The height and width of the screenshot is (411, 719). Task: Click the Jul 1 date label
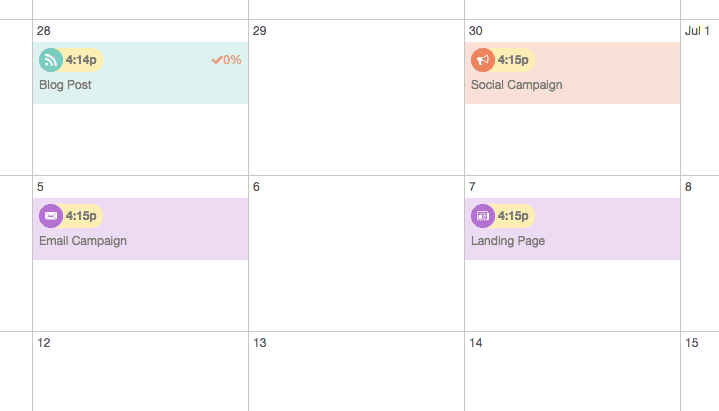(697, 31)
